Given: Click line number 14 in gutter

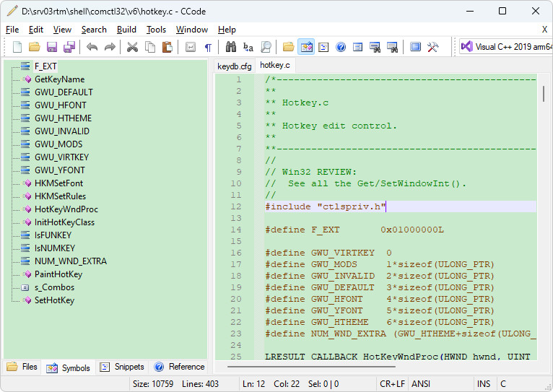Looking at the screenshot, I should pyautogui.click(x=236, y=230).
